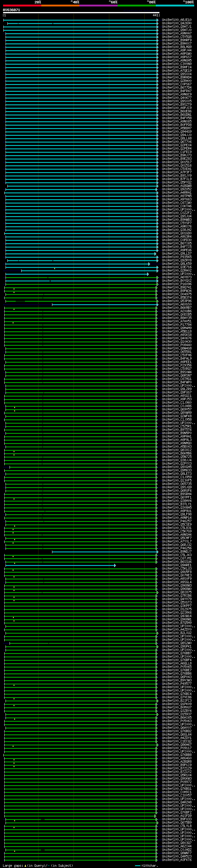Viewport: 197px width, 868px height.
Task: Select hit label UniRef100_P09117
Action: pos(177,748)
